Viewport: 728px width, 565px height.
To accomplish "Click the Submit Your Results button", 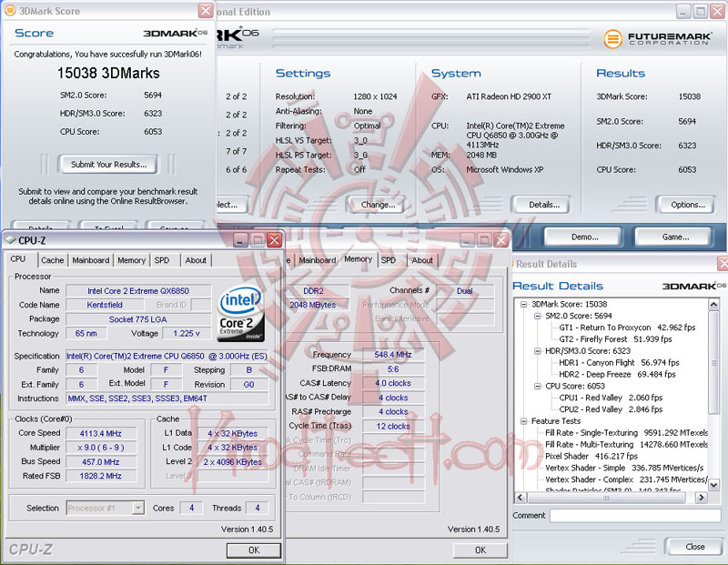I will [107, 165].
